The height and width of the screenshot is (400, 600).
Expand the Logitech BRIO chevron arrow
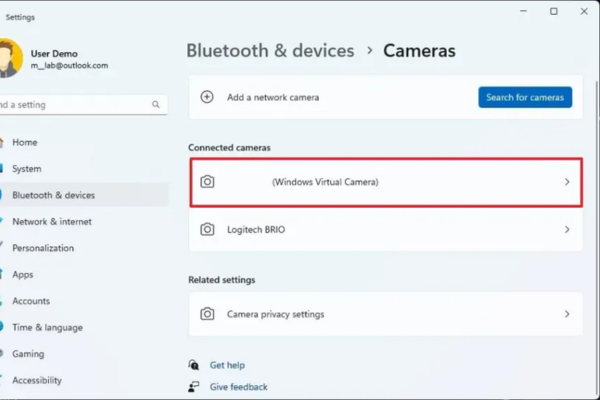(x=567, y=230)
